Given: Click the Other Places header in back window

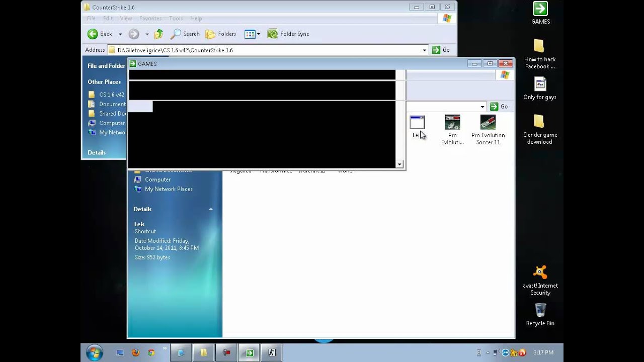Looking at the screenshot, I should click(x=104, y=82).
